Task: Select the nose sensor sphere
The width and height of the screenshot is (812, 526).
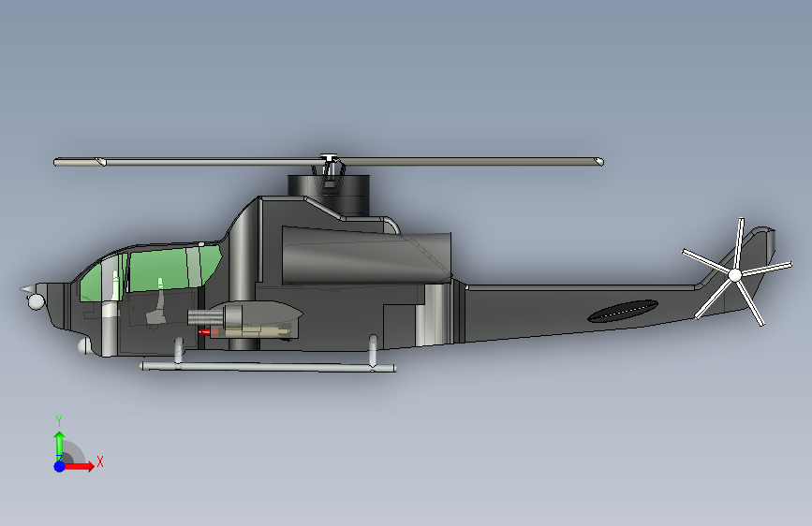Action: pos(36,301)
